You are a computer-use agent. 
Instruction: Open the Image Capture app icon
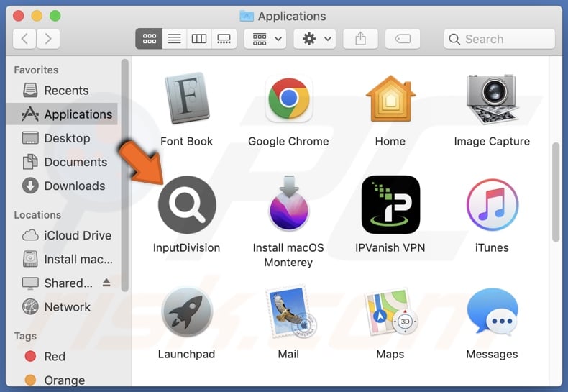[492, 99]
